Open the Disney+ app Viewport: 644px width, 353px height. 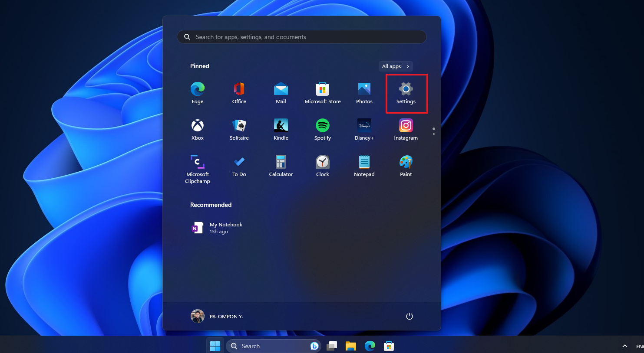(x=364, y=129)
